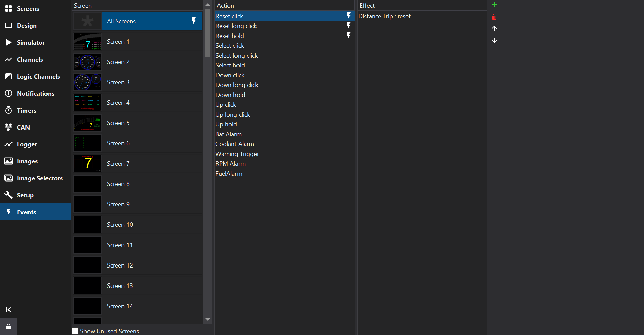The height and width of the screenshot is (335, 644).
Task: Select the Coolant Alarm action
Action: 234,144
